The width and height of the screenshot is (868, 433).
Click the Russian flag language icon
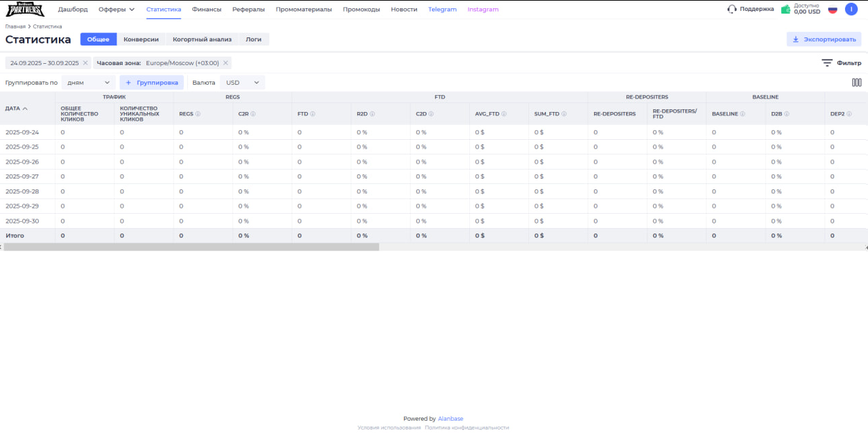coord(832,10)
